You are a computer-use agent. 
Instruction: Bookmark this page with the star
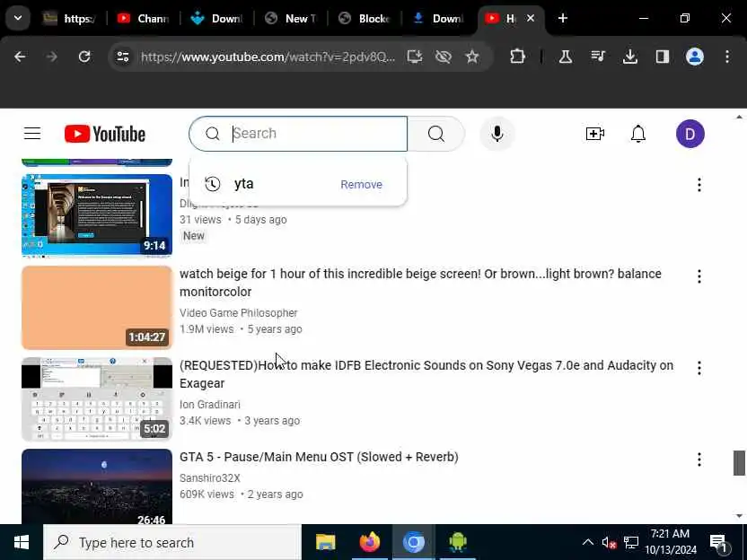pyautogui.click(x=472, y=57)
